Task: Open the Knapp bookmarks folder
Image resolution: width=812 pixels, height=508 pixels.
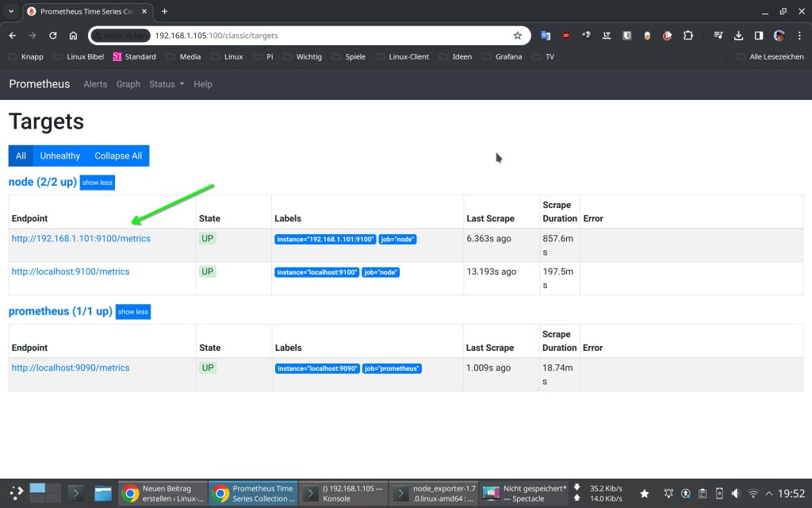Action: [x=25, y=56]
